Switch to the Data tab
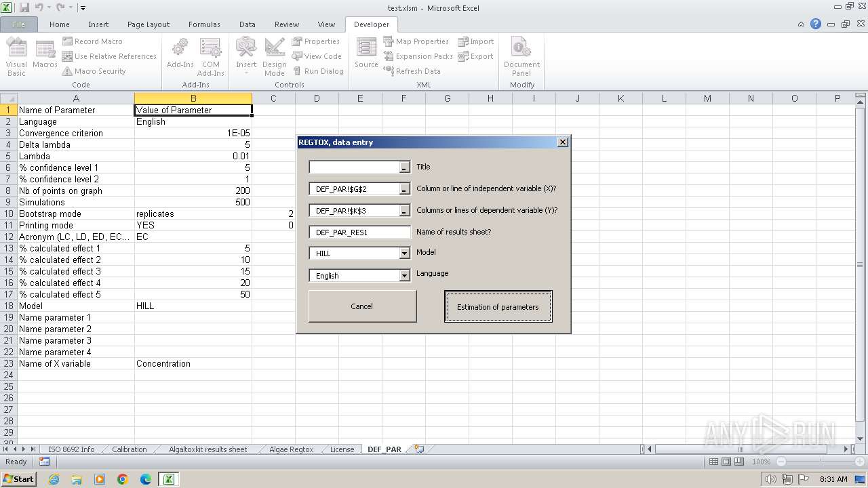Viewport: 868px width, 488px height. [x=248, y=24]
